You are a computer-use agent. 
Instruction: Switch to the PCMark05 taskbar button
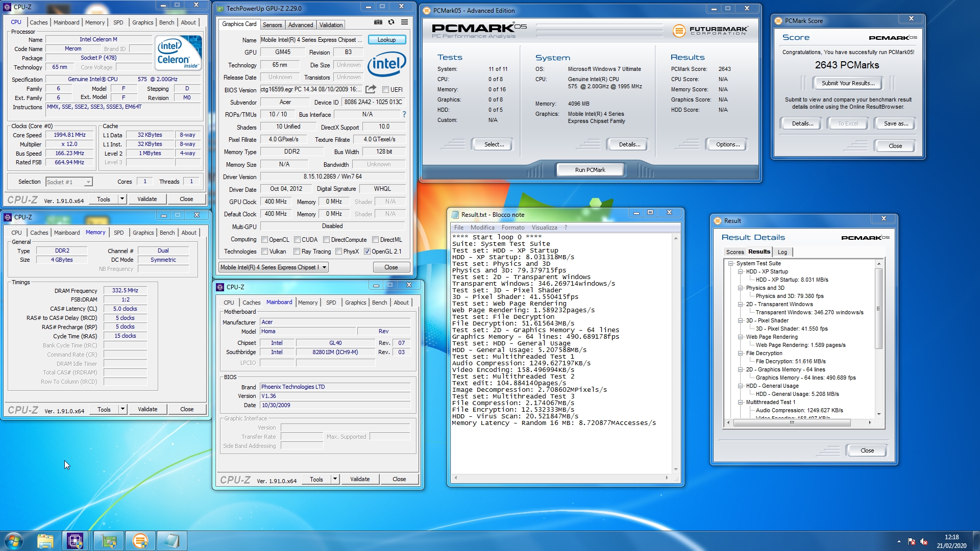140,541
